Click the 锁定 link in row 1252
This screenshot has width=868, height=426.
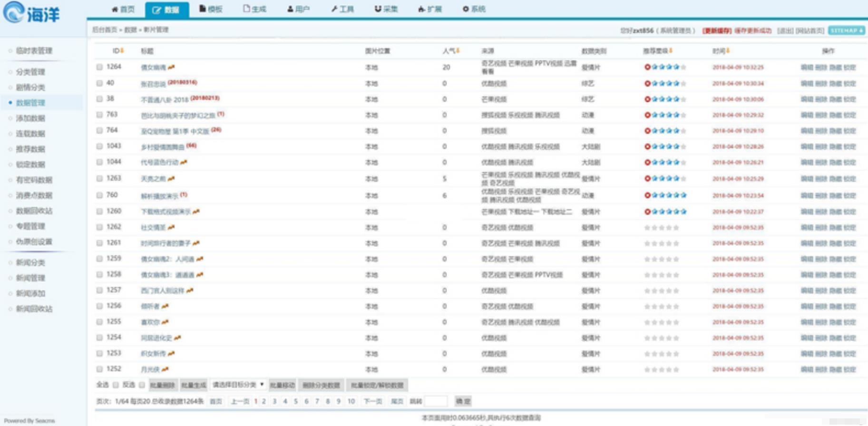click(x=850, y=369)
